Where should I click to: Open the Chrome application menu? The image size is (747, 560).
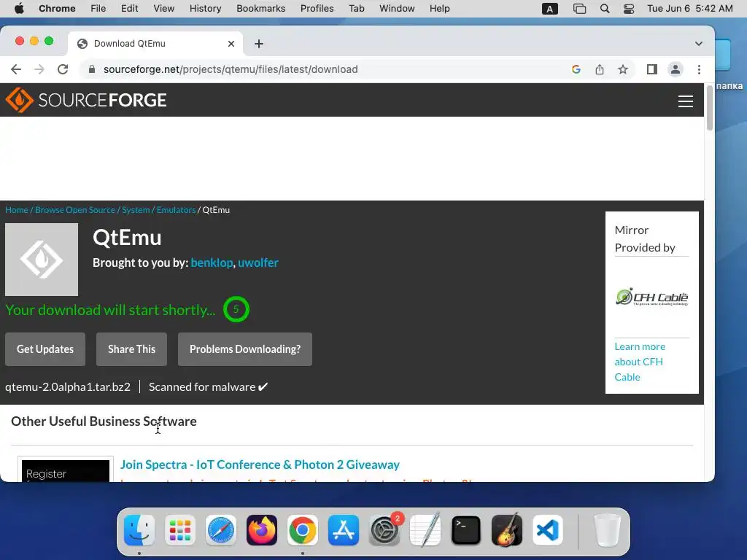point(57,9)
